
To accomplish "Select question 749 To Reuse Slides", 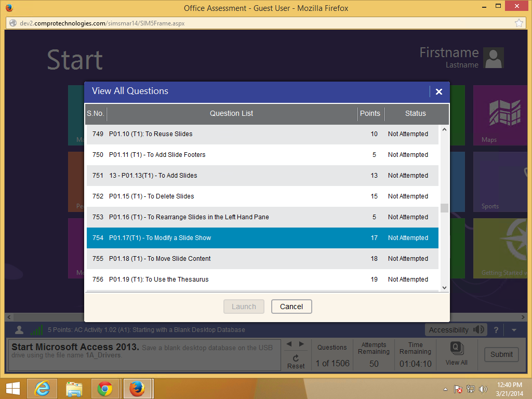I will pyautogui.click(x=262, y=134).
